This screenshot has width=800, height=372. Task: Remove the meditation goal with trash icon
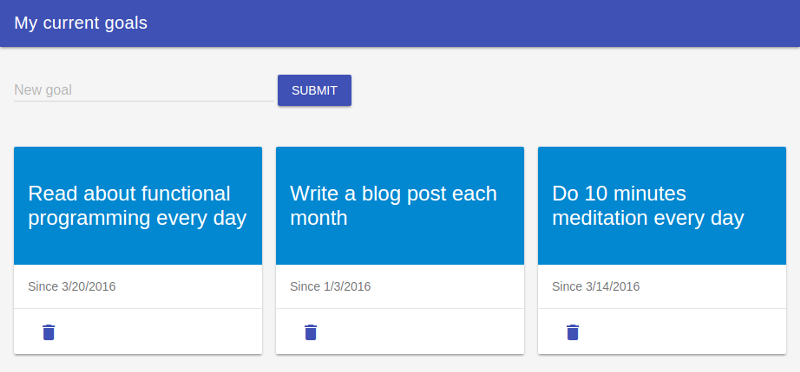pos(573,332)
